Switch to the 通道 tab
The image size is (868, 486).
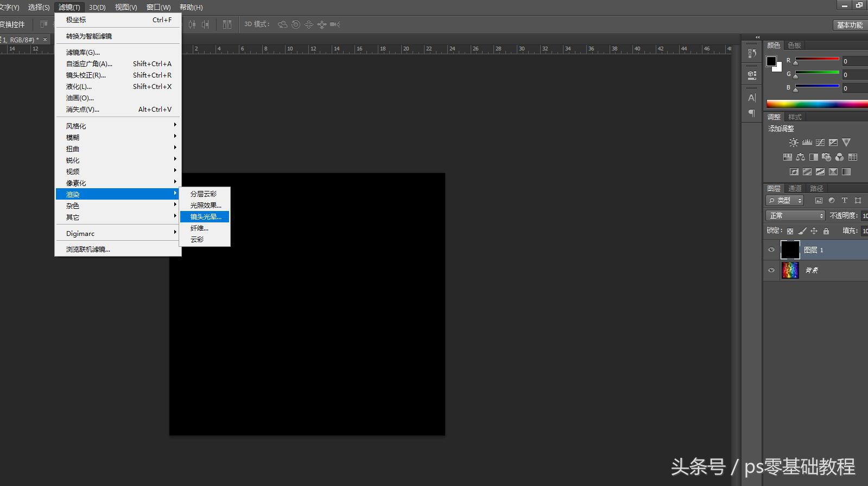point(795,189)
